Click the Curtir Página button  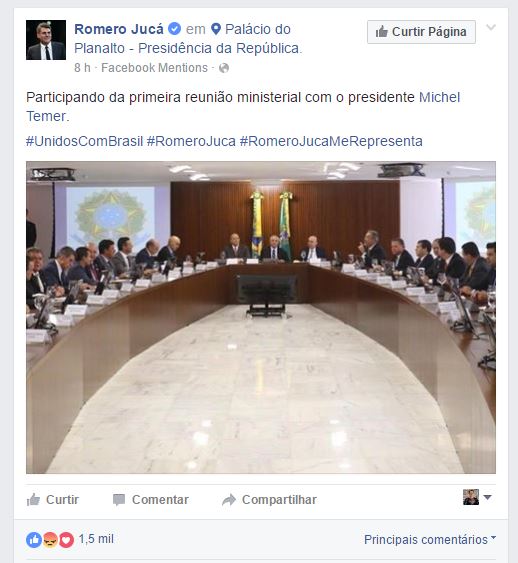421,32
